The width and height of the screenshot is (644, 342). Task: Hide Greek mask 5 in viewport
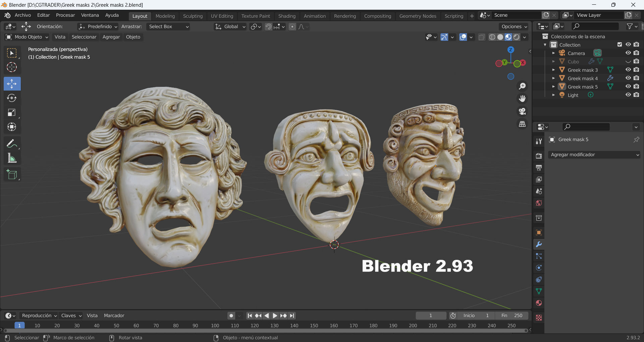click(x=628, y=87)
